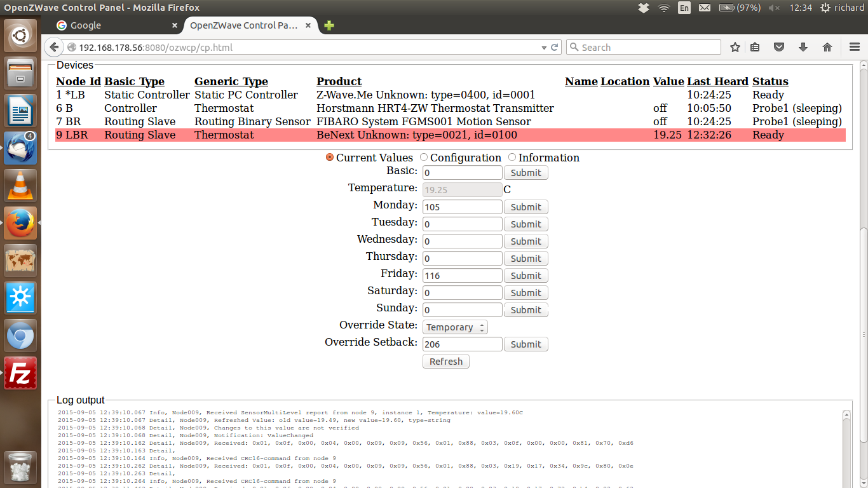Bookmark this page with the star icon

pyautogui.click(x=735, y=47)
